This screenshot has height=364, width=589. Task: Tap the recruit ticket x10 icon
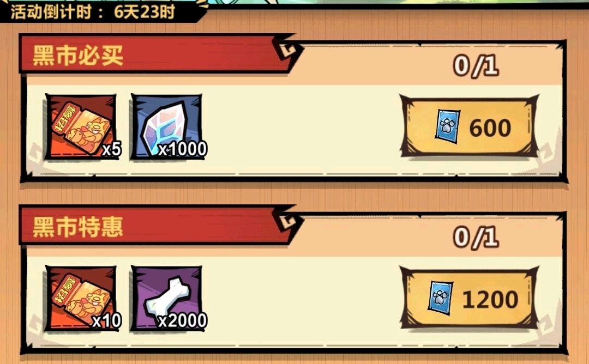coord(81,299)
